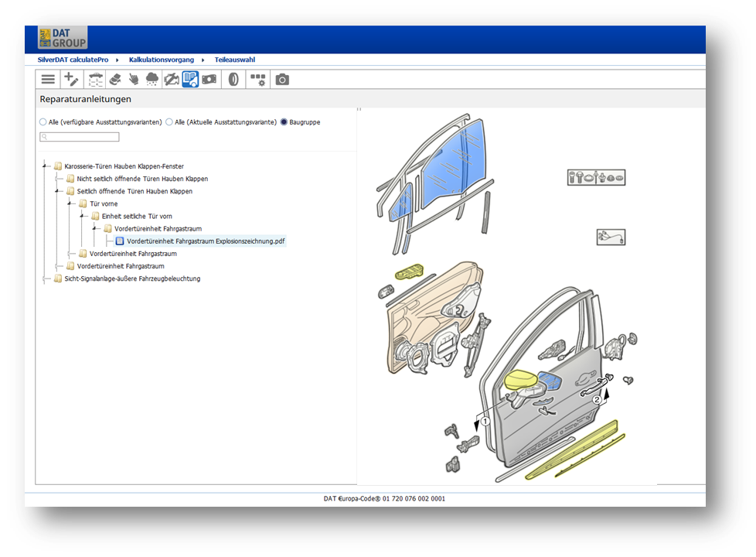Click the search field above the tree
This screenshot has height=557, width=756.
pyautogui.click(x=80, y=137)
